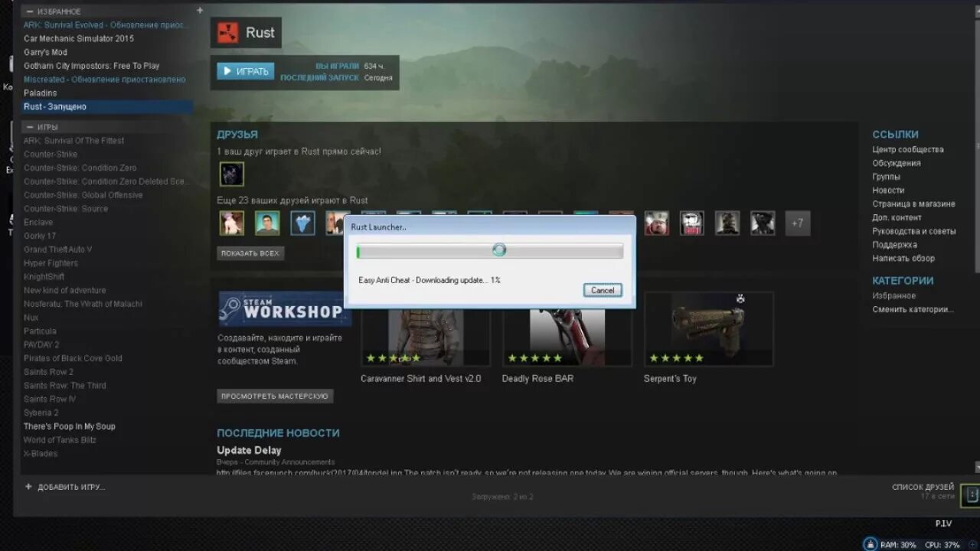The width and height of the screenshot is (980, 551).
Task: Select ARK: Survival Evolved in favorites
Action: click(106, 24)
